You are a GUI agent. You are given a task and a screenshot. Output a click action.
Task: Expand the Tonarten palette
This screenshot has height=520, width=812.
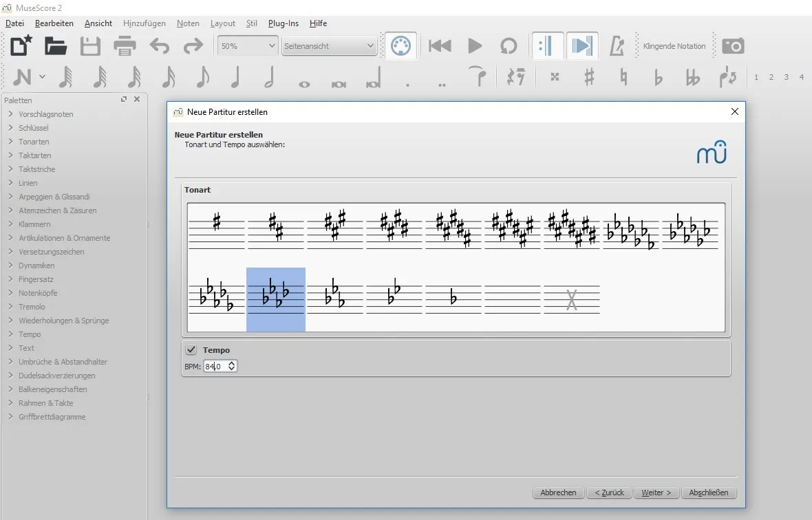tap(10, 141)
